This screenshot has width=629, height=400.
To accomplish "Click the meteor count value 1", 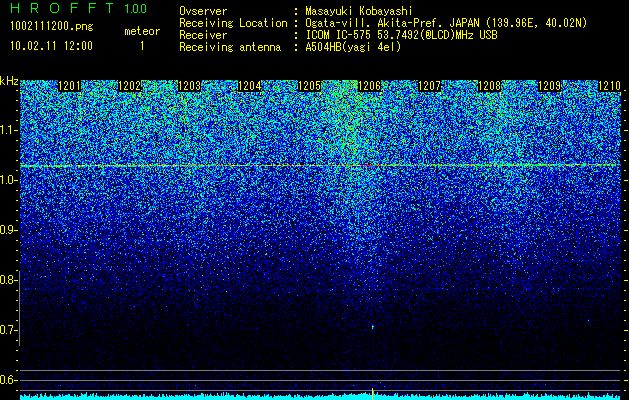I will point(142,46).
